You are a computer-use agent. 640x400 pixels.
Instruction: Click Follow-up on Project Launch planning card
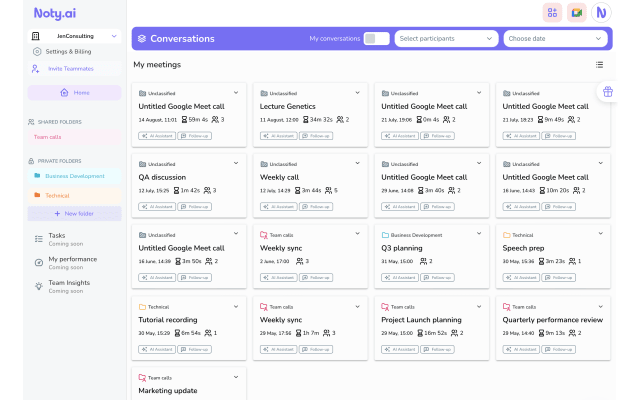(438, 349)
